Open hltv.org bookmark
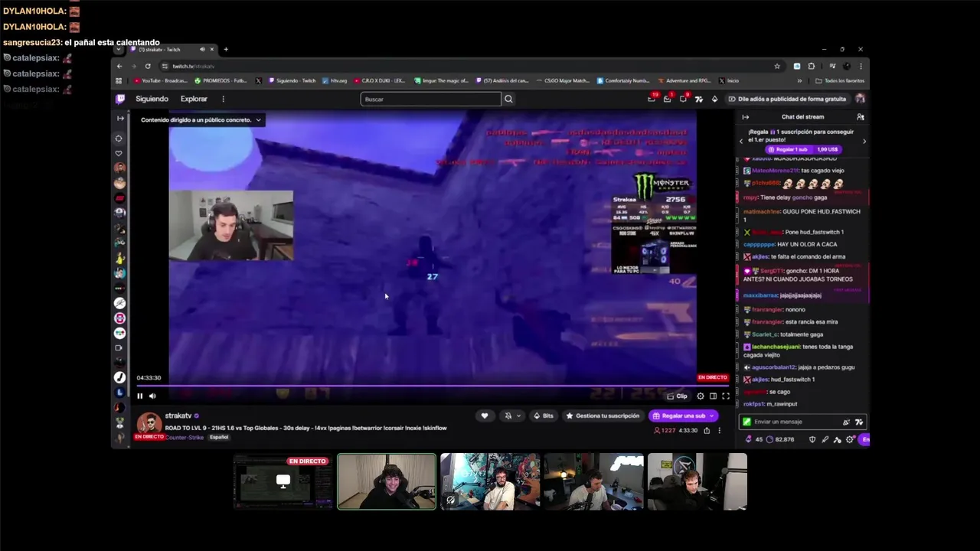Viewport: 980px width, 551px height. [x=335, y=80]
